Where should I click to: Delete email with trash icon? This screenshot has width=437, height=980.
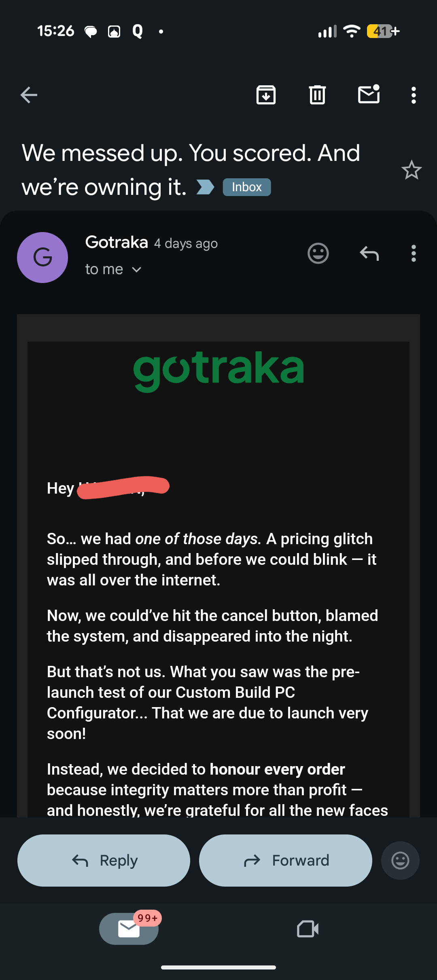tap(317, 95)
